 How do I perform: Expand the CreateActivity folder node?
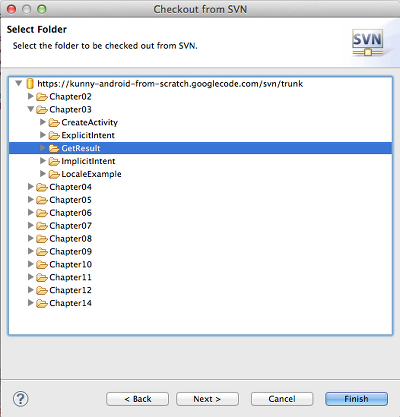42,122
